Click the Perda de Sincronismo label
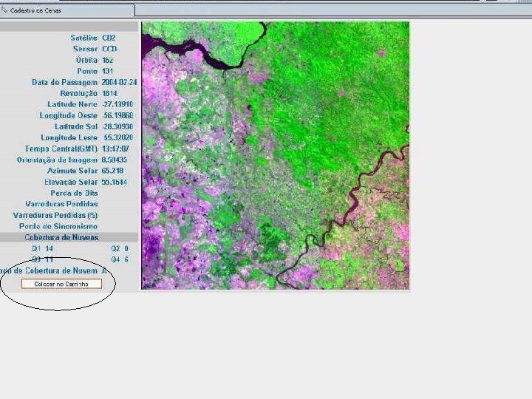The image size is (532, 399). [58, 226]
